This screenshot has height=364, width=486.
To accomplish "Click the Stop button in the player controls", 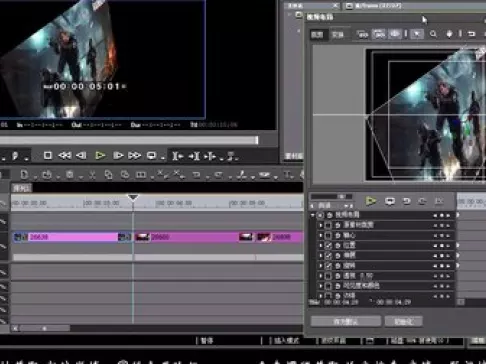I will pos(48,155).
